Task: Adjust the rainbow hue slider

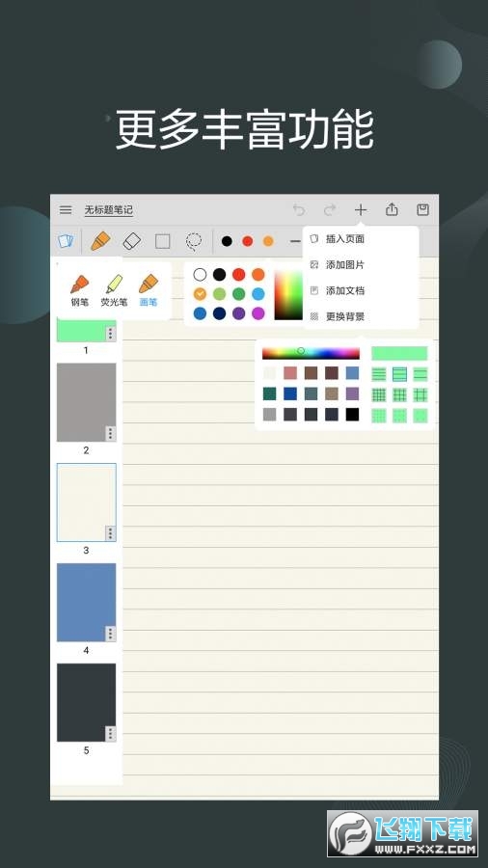Action: [x=311, y=353]
